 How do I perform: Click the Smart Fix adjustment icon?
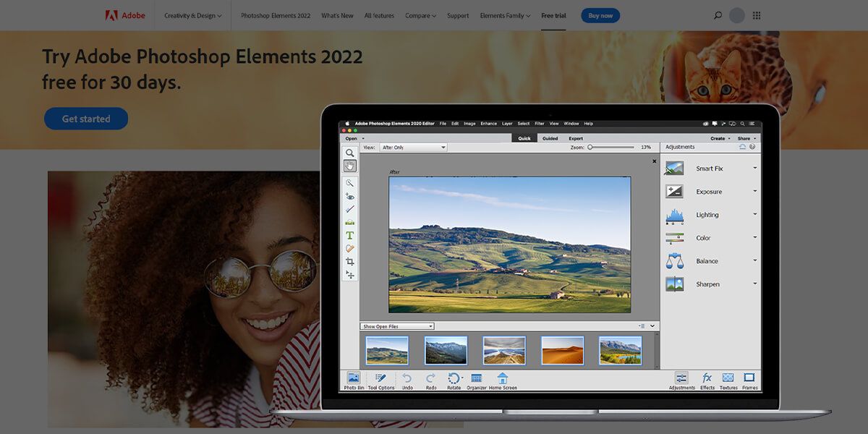click(x=674, y=169)
